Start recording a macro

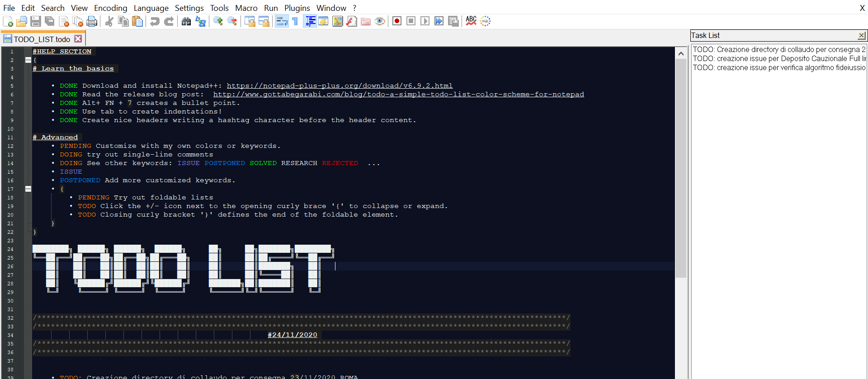pyautogui.click(x=397, y=21)
